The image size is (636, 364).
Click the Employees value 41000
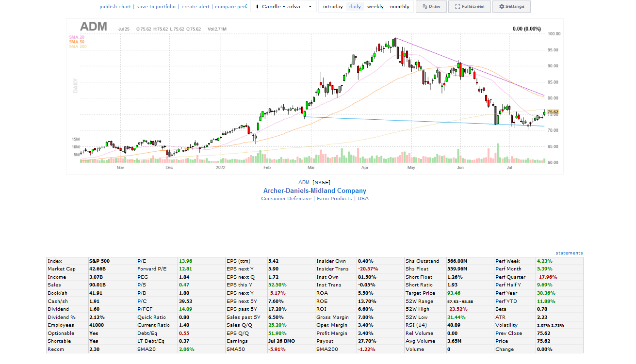click(97, 325)
